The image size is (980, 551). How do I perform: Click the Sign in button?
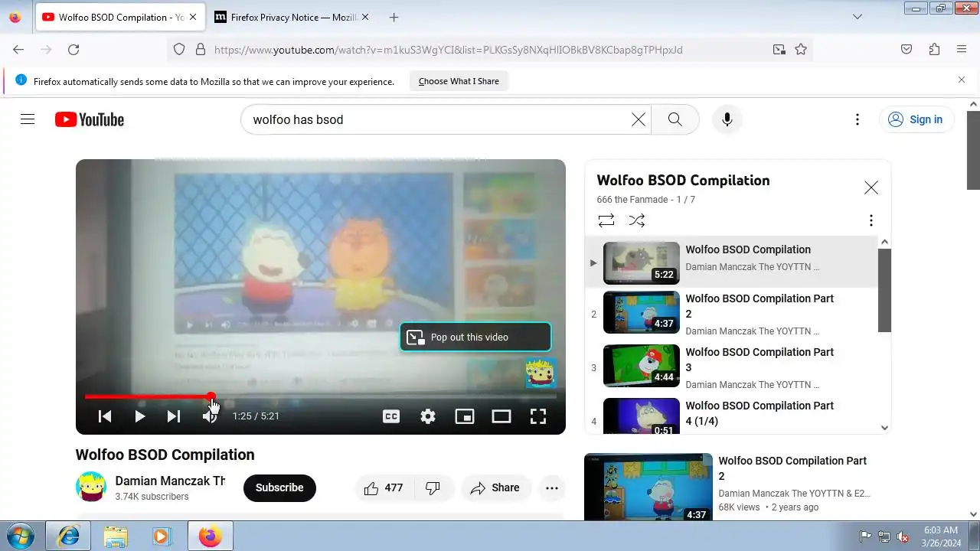click(916, 119)
